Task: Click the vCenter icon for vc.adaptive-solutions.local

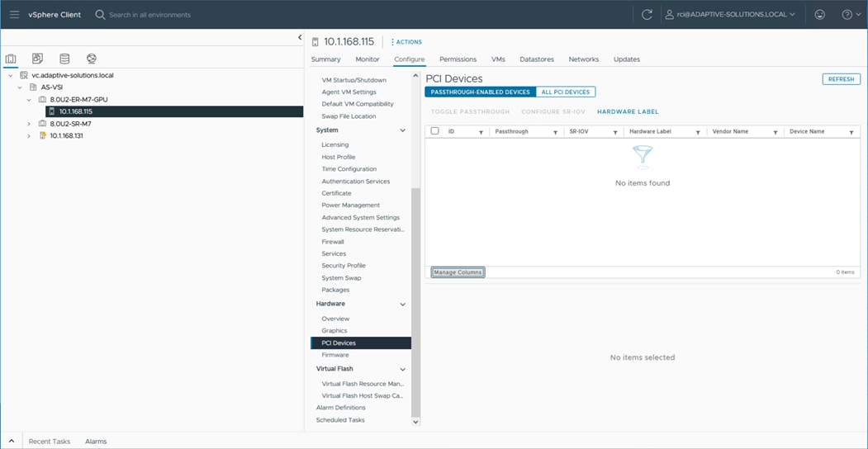Action: coord(24,75)
